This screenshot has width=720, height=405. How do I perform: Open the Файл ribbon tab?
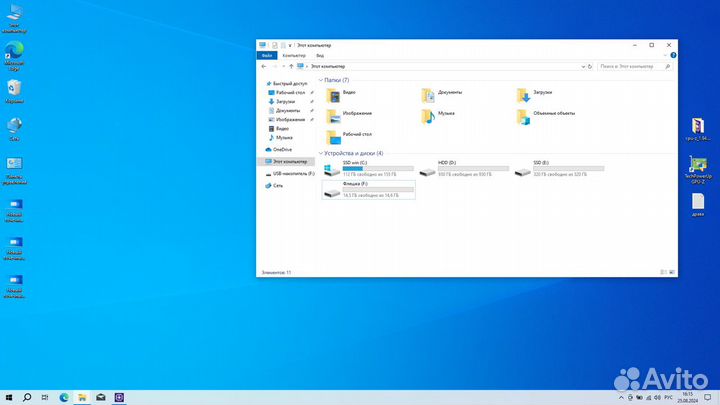[267, 55]
